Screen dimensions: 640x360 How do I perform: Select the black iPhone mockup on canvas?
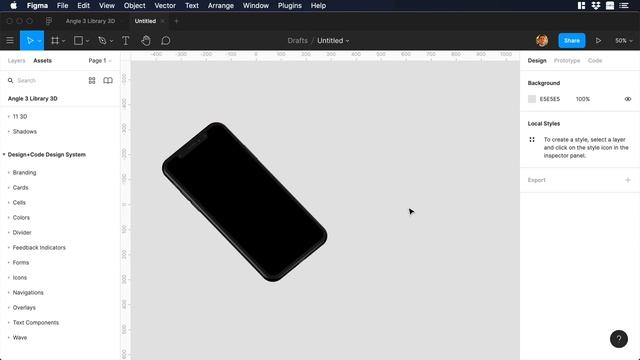click(244, 202)
